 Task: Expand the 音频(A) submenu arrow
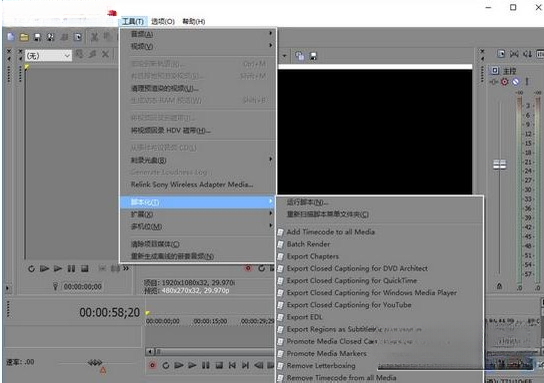point(270,33)
